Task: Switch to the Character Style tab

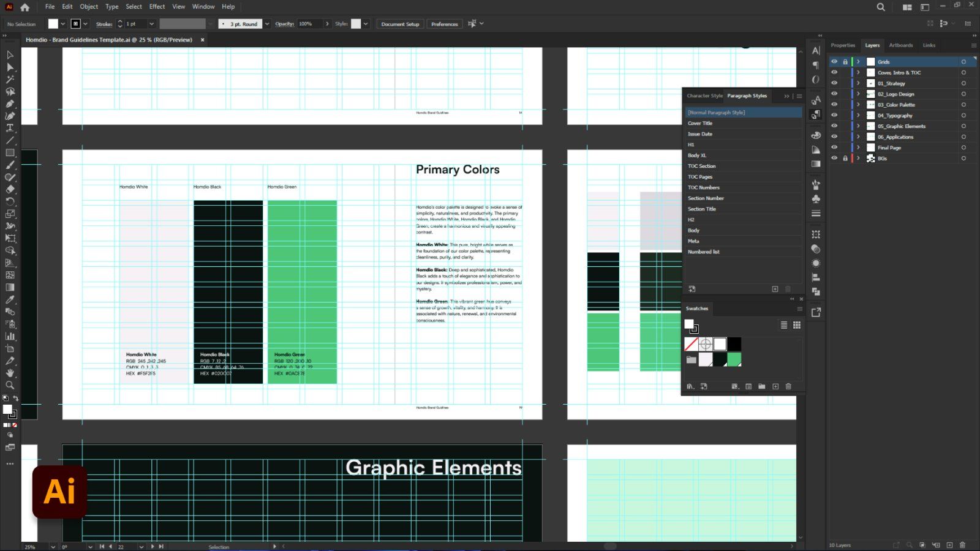Action: click(x=704, y=96)
